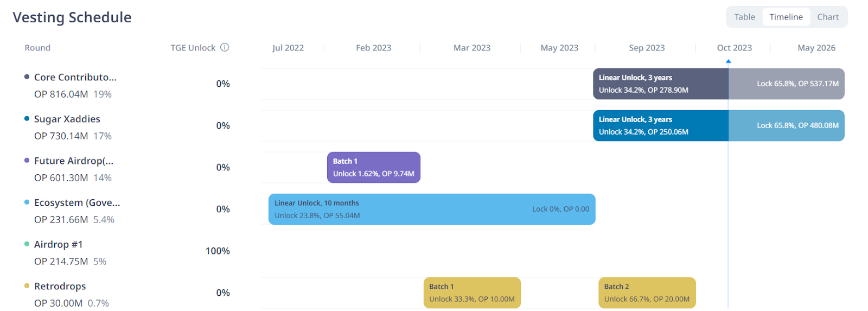Click the Oct 2023 timeline header
868x311 pixels.
734,48
